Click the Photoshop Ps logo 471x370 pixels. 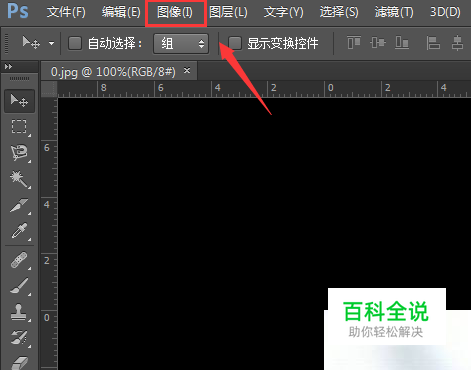point(18,11)
